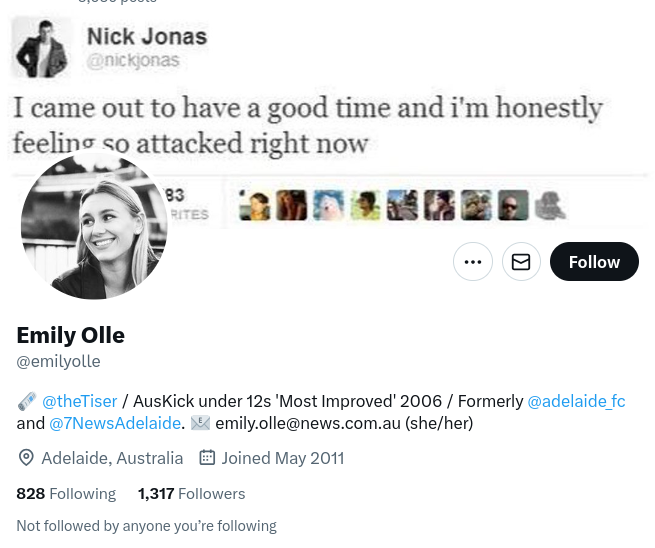This screenshot has width=655, height=548.
Task: Click the emily.olle@news.com.au email text
Action: (x=308, y=423)
